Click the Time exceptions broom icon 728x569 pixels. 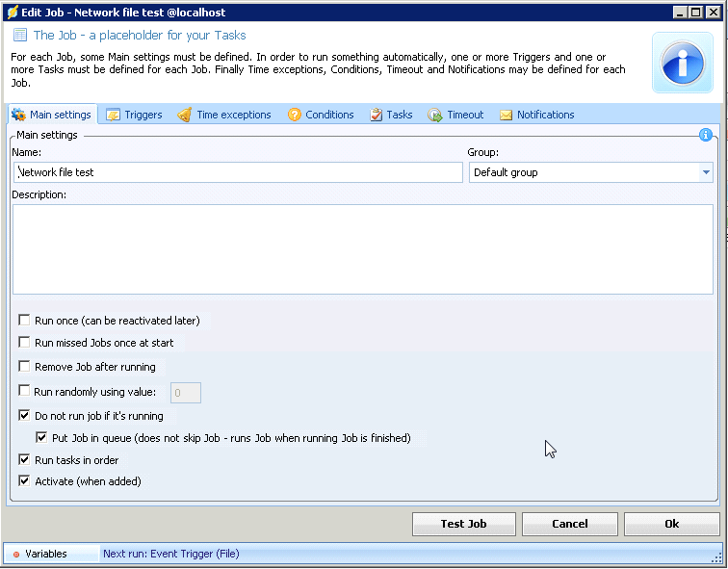[185, 115]
